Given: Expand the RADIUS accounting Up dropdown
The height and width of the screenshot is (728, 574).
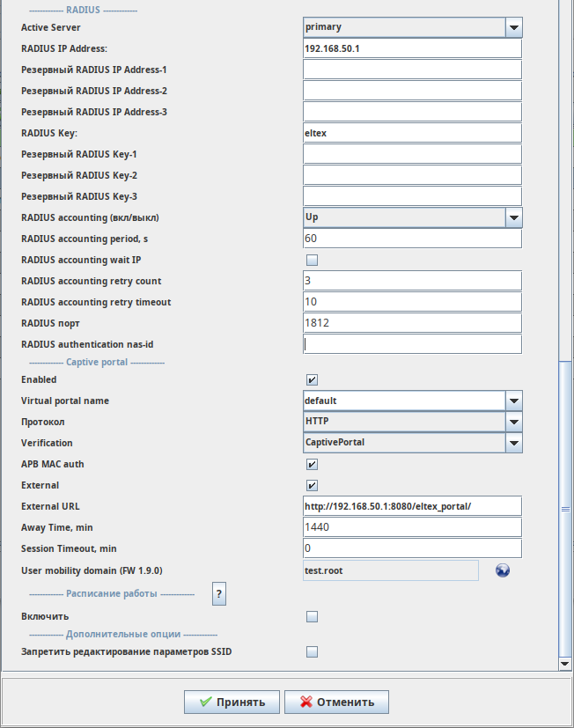Looking at the screenshot, I should (514, 217).
